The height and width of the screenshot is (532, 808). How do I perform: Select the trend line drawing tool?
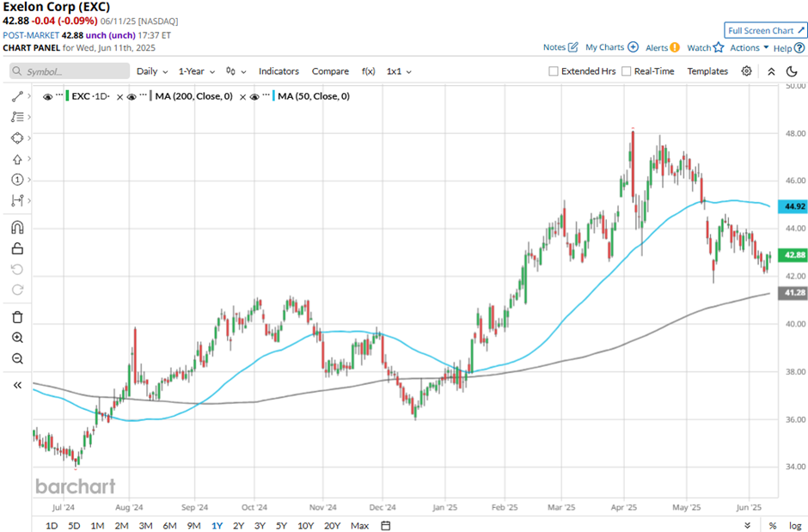(16, 97)
